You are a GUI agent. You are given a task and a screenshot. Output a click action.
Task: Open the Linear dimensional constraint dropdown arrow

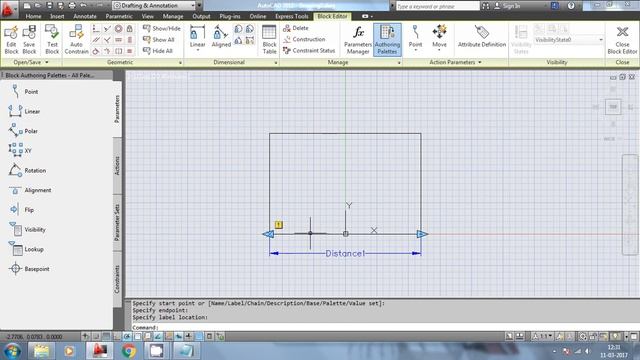pos(198,50)
